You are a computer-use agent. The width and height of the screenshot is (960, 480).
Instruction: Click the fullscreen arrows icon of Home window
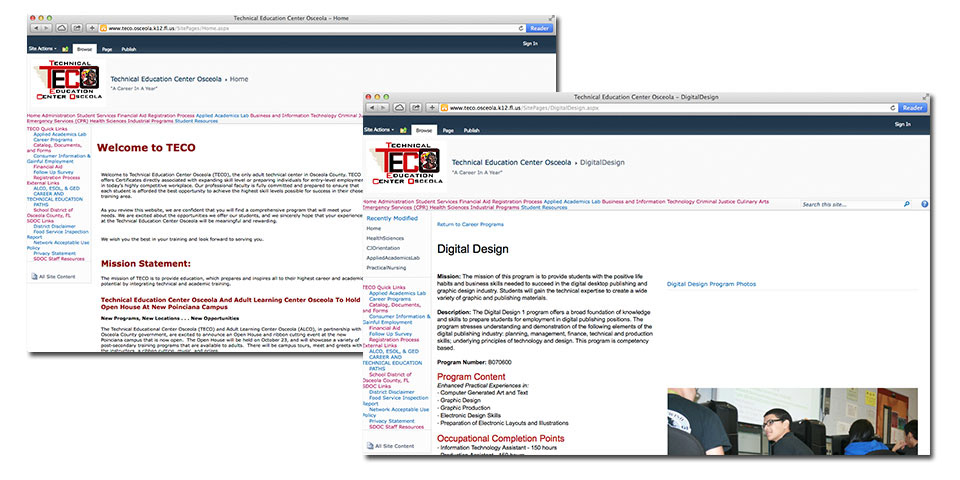pos(551,18)
